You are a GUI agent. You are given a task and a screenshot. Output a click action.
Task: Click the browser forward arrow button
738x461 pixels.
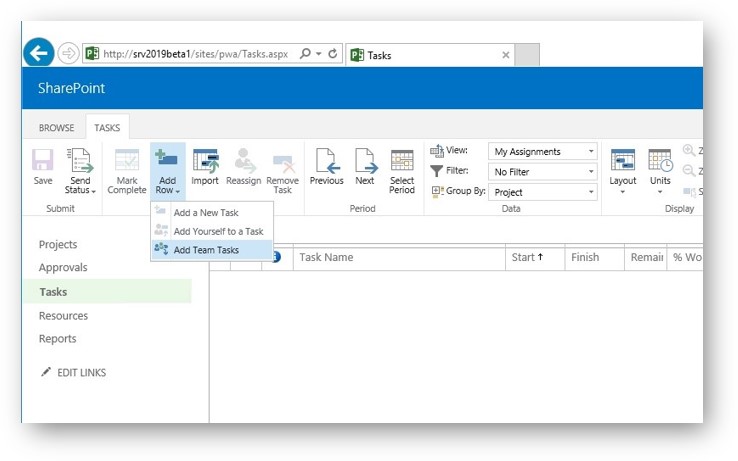tap(68, 53)
